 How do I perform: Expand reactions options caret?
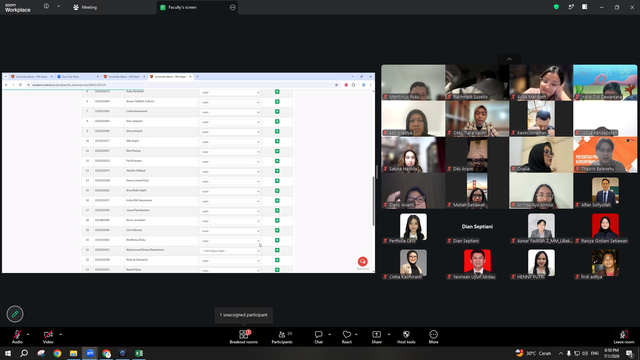click(x=356, y=334)
